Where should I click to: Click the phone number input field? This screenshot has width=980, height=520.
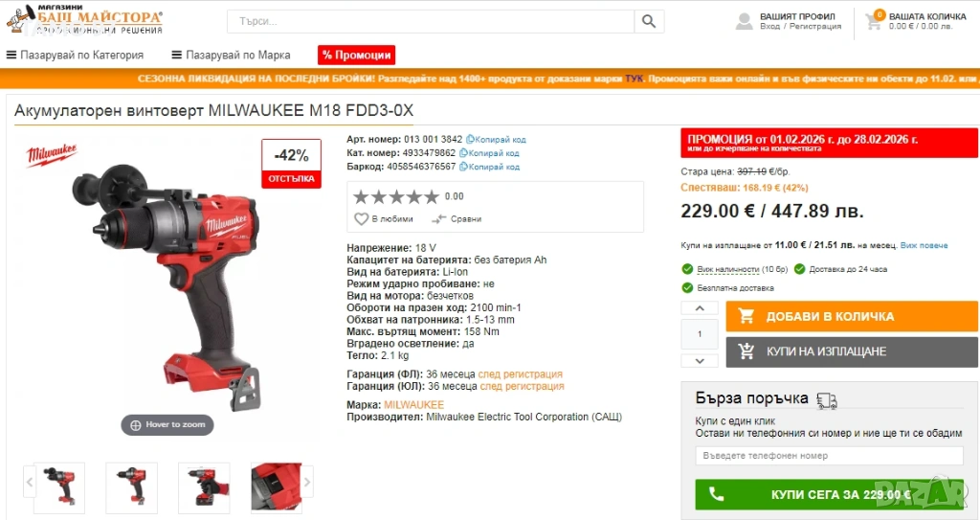point(829,456)
